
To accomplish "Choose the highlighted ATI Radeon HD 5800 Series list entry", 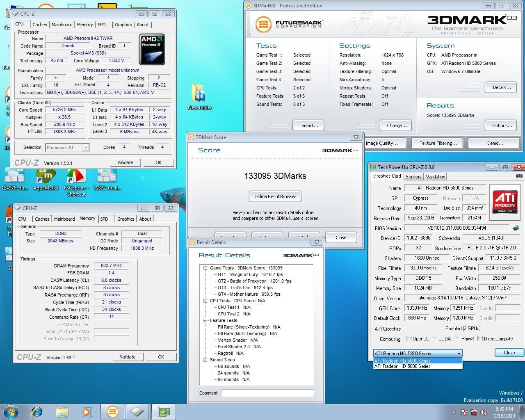I will pyautogui.click(x=418, y=361).
